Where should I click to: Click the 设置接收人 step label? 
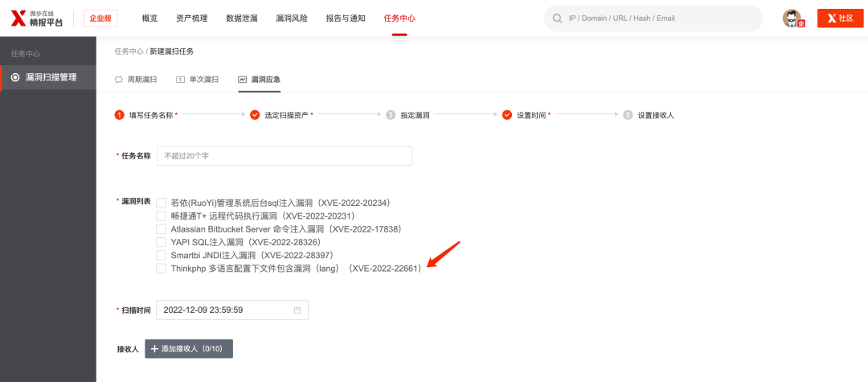click(656, 115)
